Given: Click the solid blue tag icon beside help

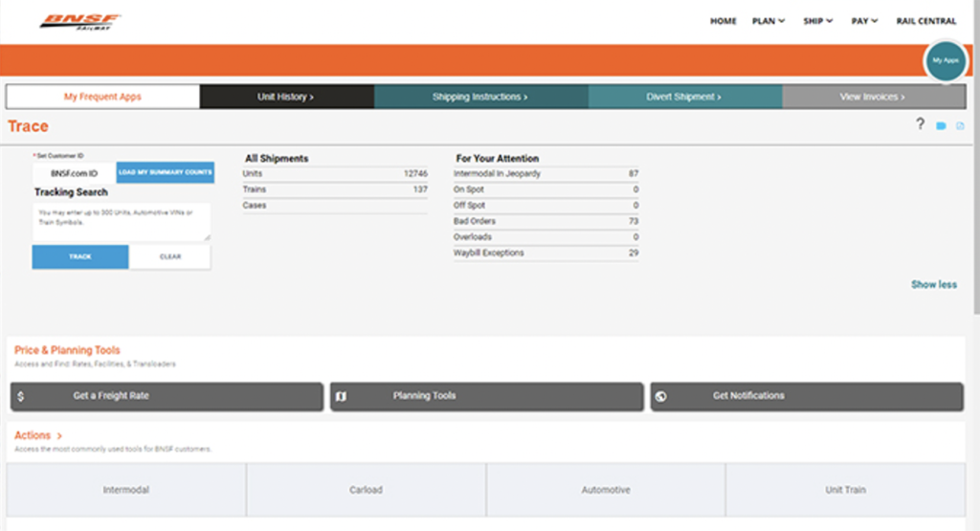Looking at the screenshot, I should 941,126.
